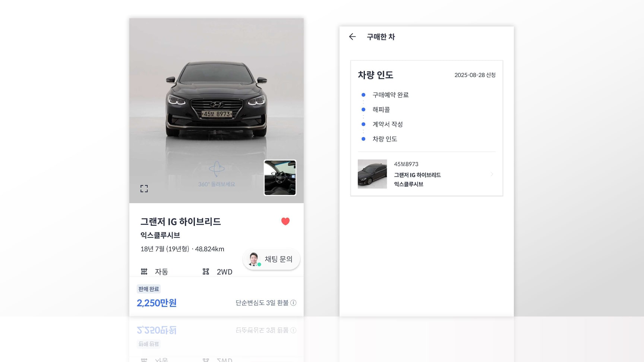Open refund details via the ⓘ info icon
Image resolution: width=644 pixels, height=362 pixels.
(x=293, y=303)
